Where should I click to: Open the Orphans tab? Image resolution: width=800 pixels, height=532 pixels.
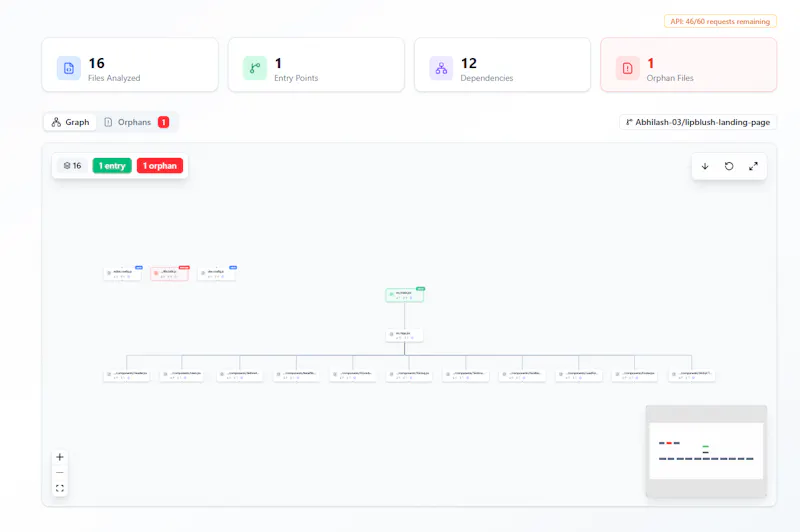tap(136, 122)
